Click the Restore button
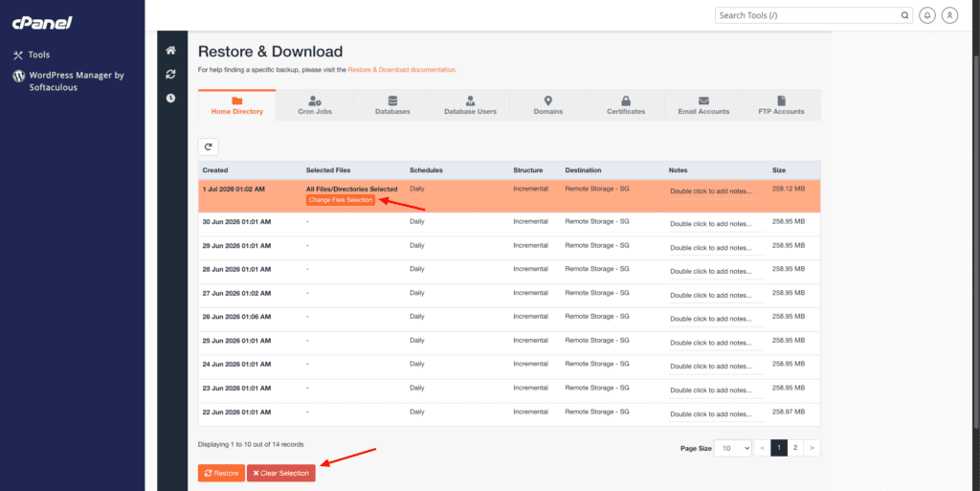This screenshot has width=980, height=491. (x=221, y=473)
